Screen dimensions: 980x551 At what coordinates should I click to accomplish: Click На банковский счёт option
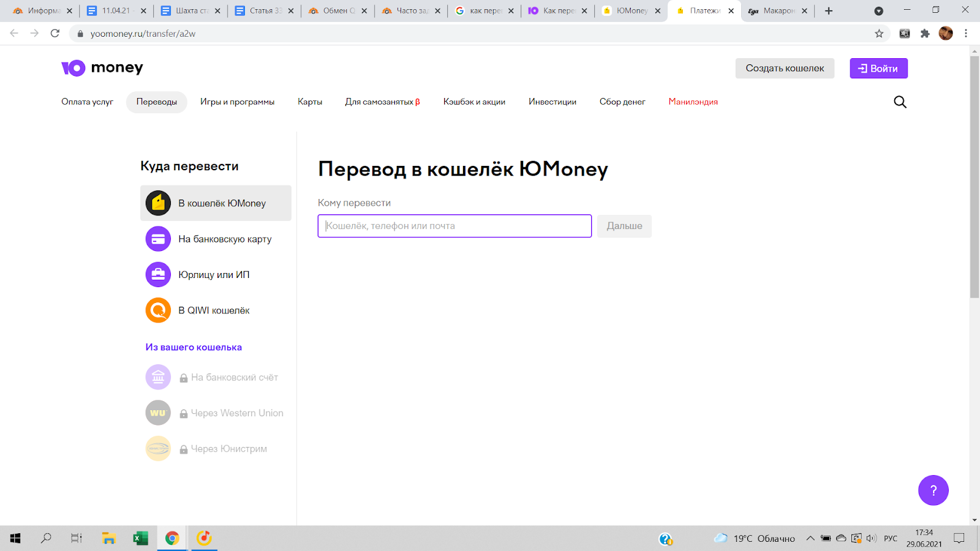[x=216, y=377]
